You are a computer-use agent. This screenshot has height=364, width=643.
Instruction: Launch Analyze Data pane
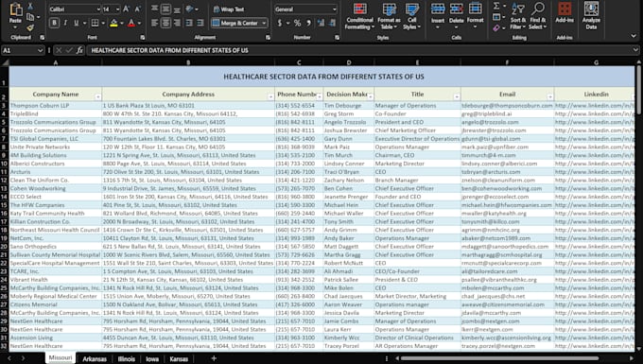[x=591, y=16]
